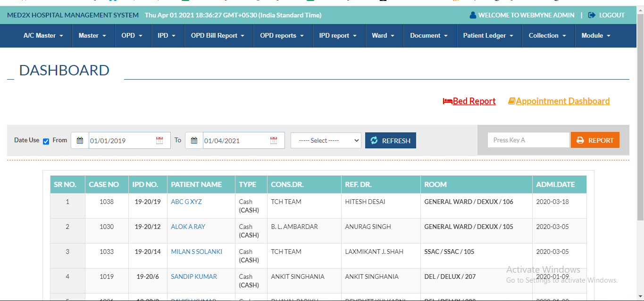Open patient SANDIP KUMAR record
Screen dimensions: 644x301
coord(194,277)
